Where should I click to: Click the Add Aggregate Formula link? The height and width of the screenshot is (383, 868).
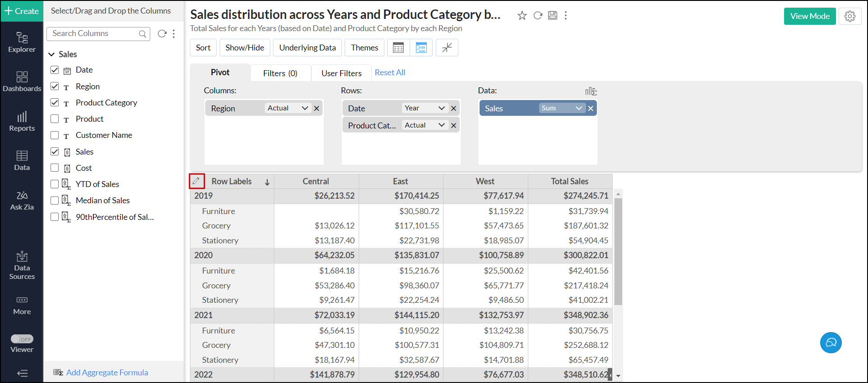point(107,373)
